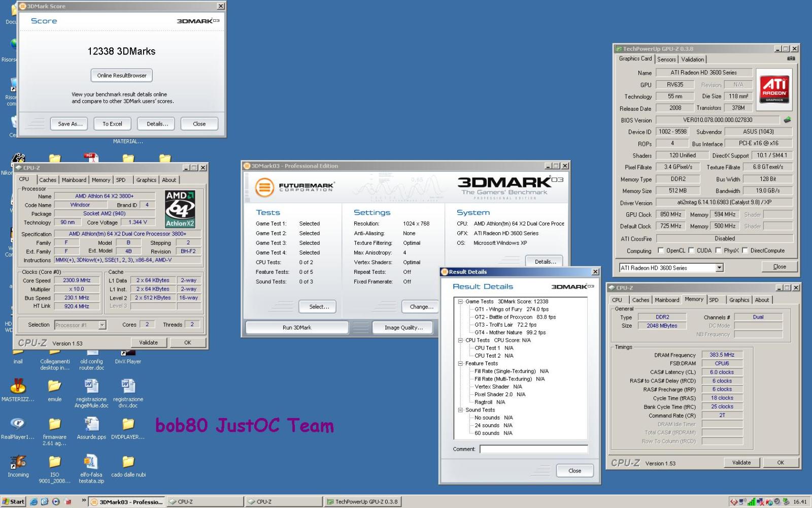
Task: Click the system tray clock 16.41
Action: (800, 502)
